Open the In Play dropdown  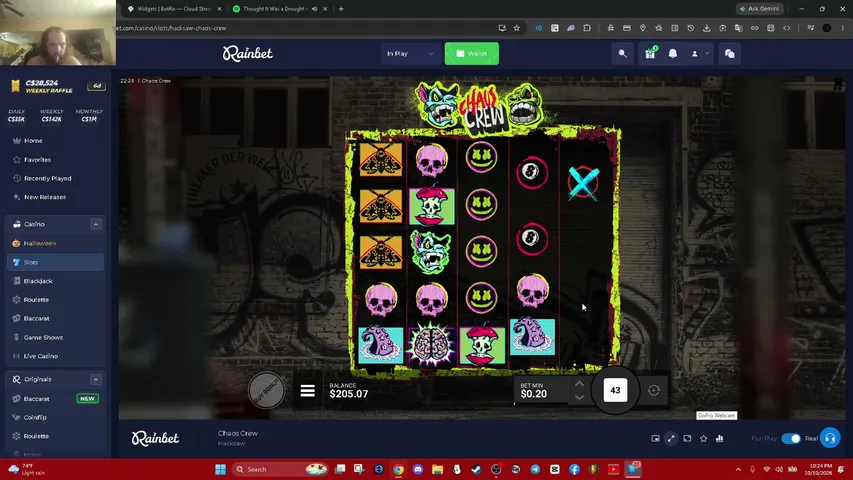tap(411, 54)
